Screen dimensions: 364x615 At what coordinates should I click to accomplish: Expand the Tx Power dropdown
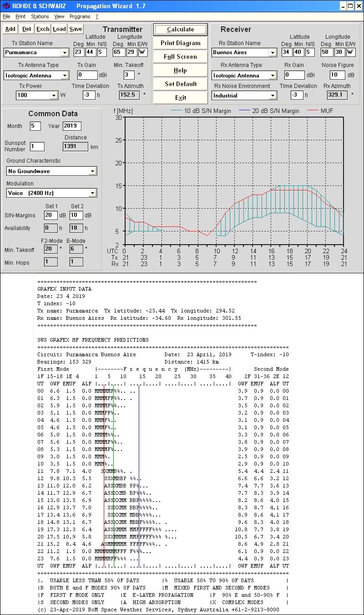coord(54,96)
